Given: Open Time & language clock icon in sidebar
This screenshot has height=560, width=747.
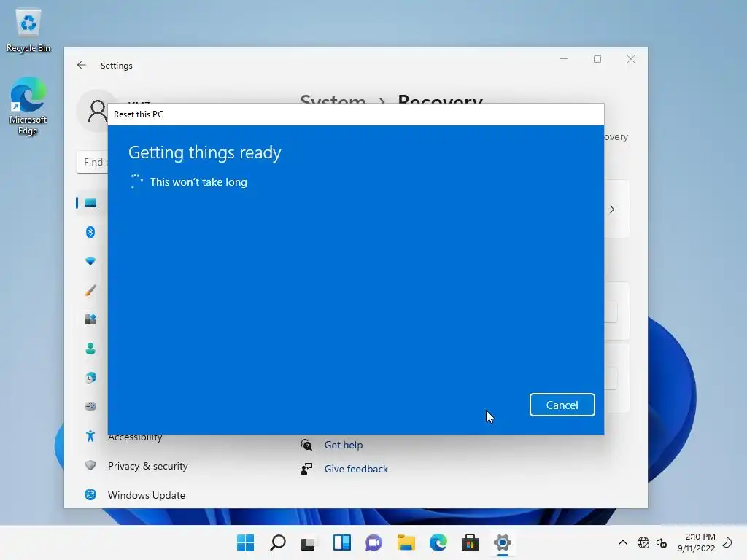Looking at the screenshot, I should (90, 378).
